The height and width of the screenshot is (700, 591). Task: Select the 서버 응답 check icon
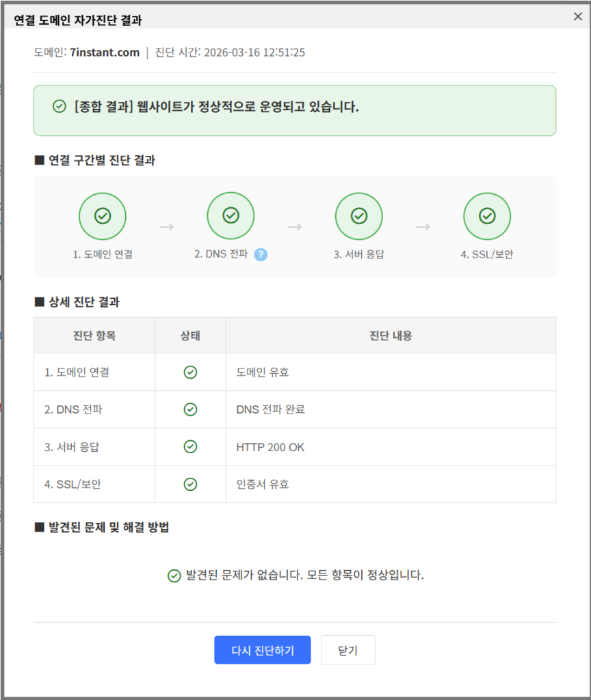(358, 215)
